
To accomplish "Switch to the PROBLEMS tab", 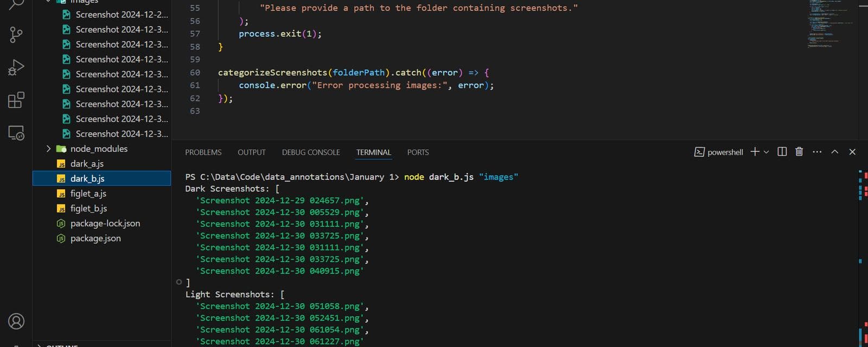I will 203,152.
